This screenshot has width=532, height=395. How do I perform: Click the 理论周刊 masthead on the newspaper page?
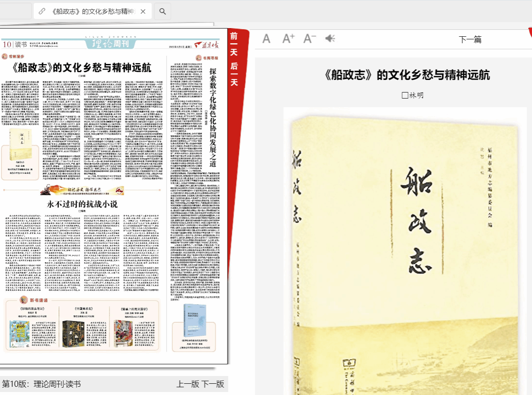tap(110, 44)
